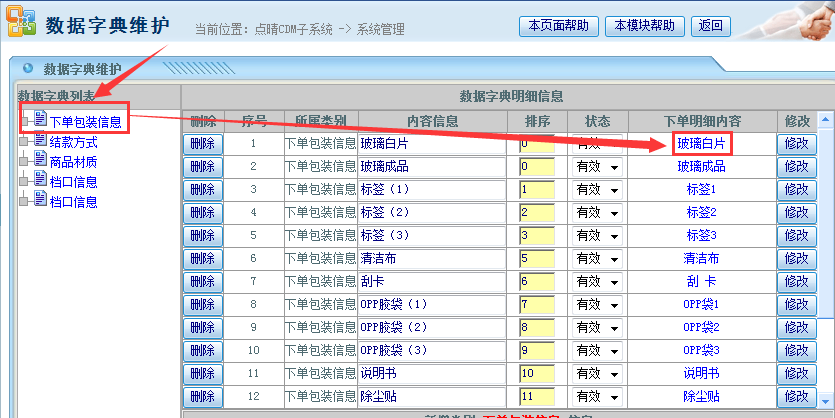Open status dropdown for row 11 说明书
The image size is (835, 418).
[x=597, y=374]
